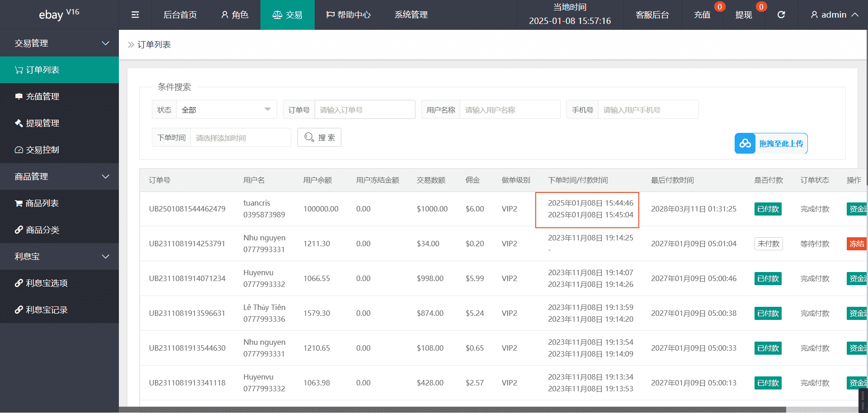Click the 订单号 input field
The width and height of the screenshot is (868, 413).
click(x=364, y=110)
